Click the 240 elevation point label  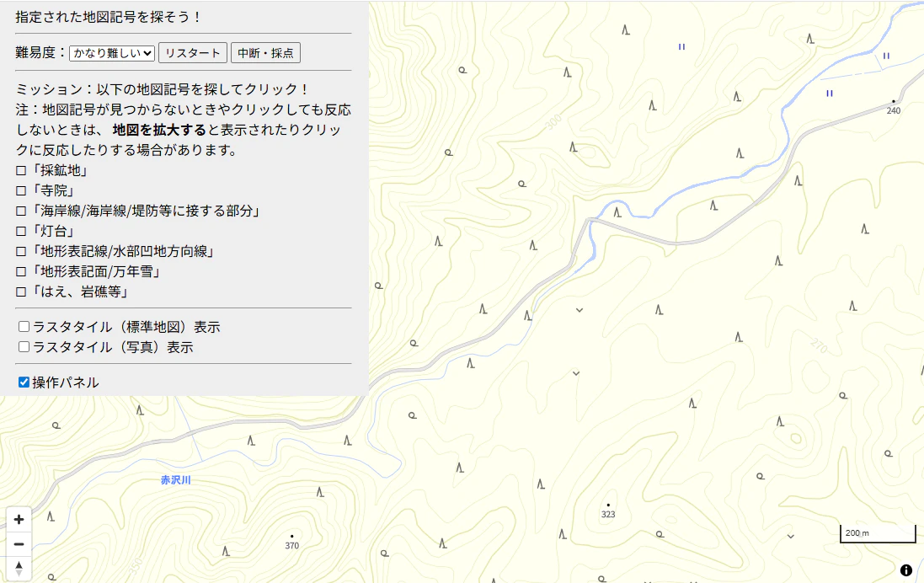[894, 111]
